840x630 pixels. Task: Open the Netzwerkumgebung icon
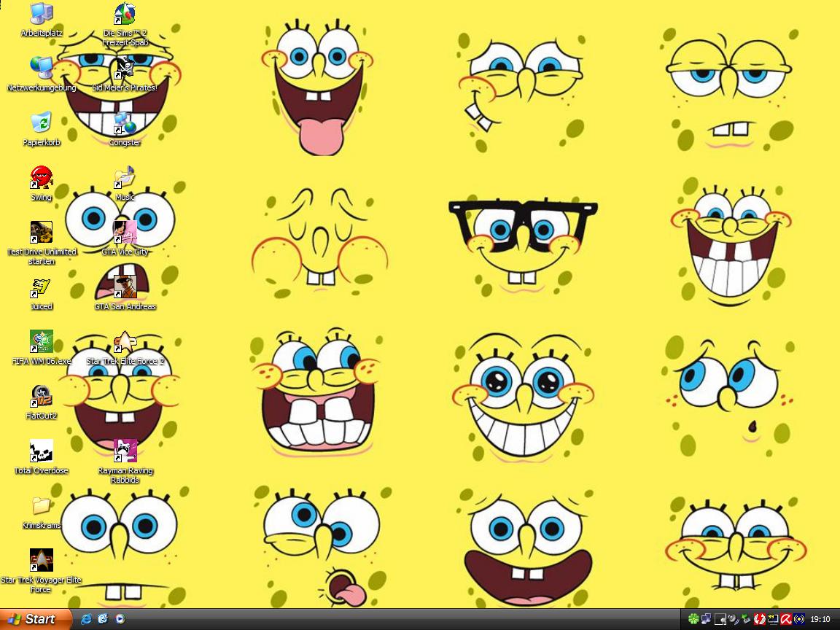42,69
